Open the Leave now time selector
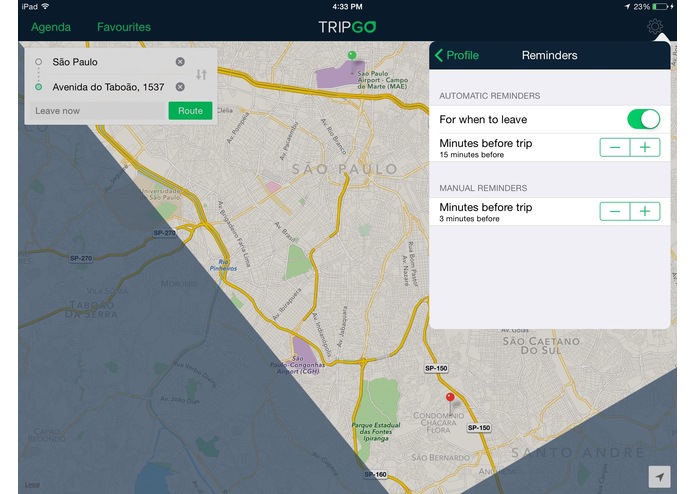This screenshot has width=695, height=494. [98, 111]
